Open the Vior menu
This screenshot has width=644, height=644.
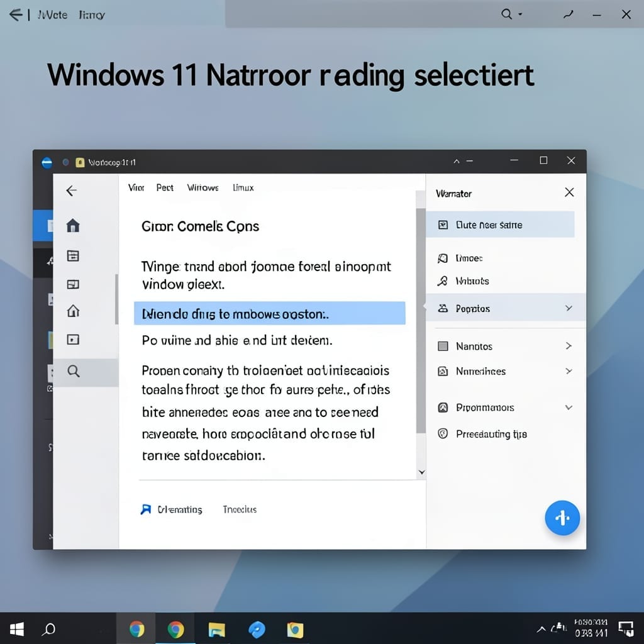pyautogui.click(x=136, y=187)
